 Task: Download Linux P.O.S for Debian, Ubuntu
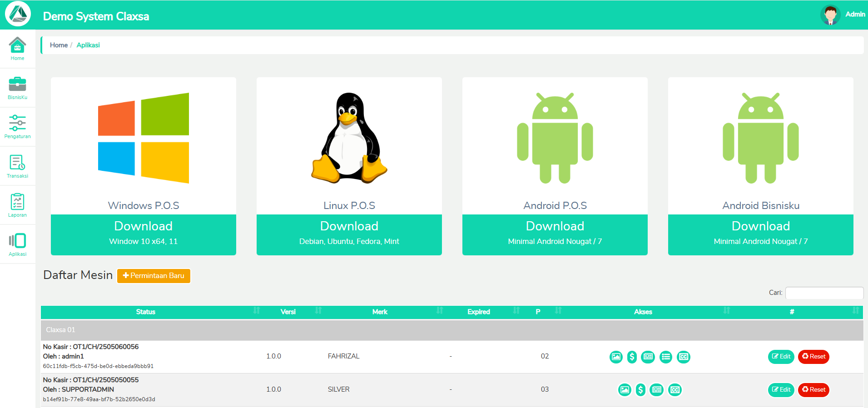349,234
